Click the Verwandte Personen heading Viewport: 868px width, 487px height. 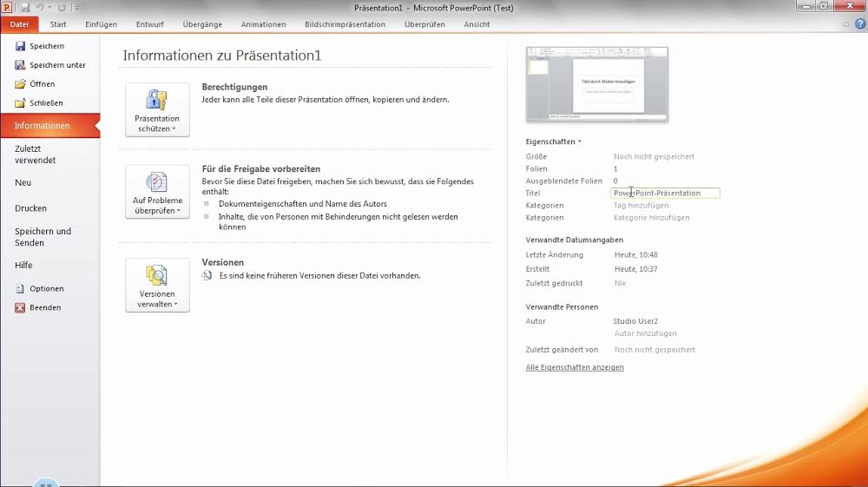tap(562, 306)
